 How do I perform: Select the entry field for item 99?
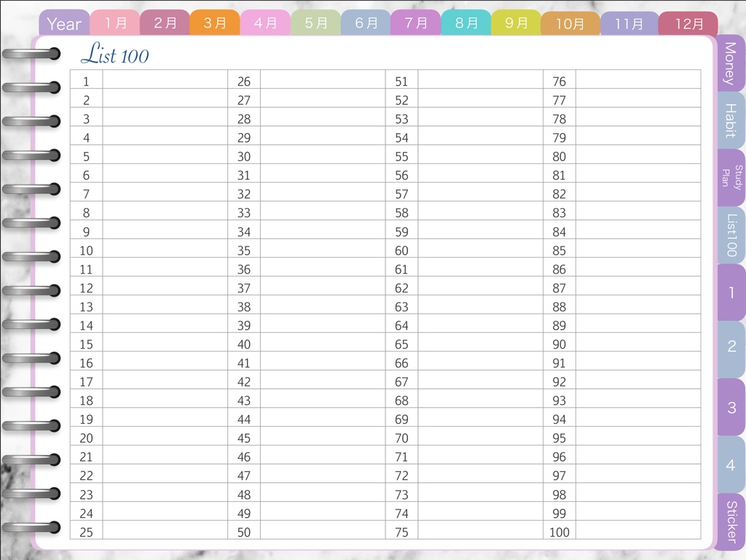tap(638, 511)
